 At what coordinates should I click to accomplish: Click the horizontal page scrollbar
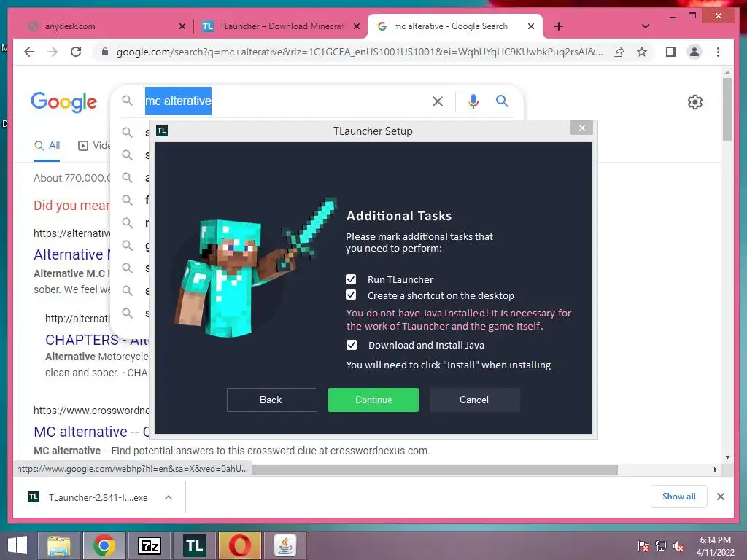(x=435, y=470)
